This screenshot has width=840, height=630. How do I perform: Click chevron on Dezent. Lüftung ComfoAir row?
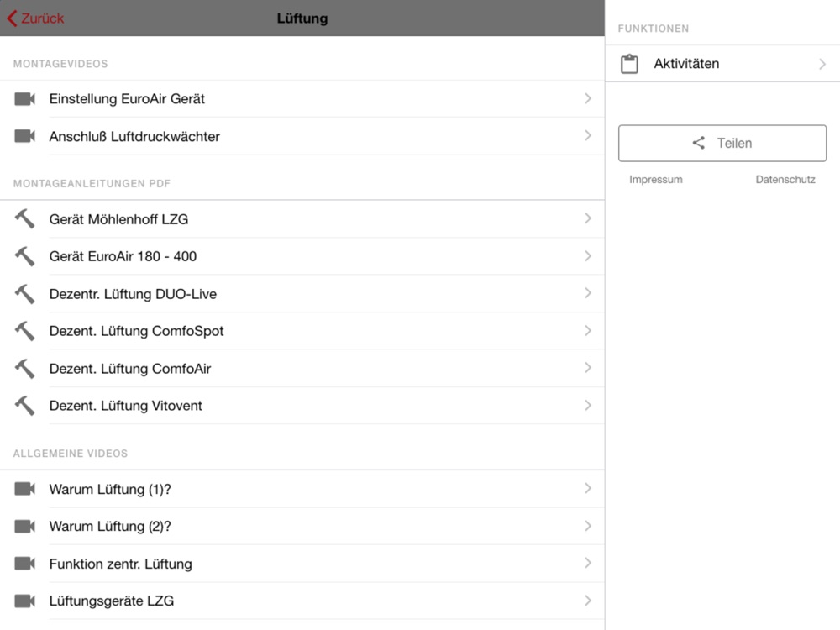coord(587,368)
